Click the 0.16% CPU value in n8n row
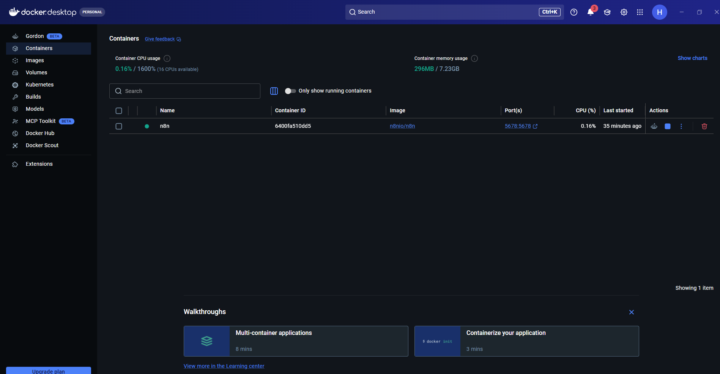This screenshot has height=374, width=720. 588,126
